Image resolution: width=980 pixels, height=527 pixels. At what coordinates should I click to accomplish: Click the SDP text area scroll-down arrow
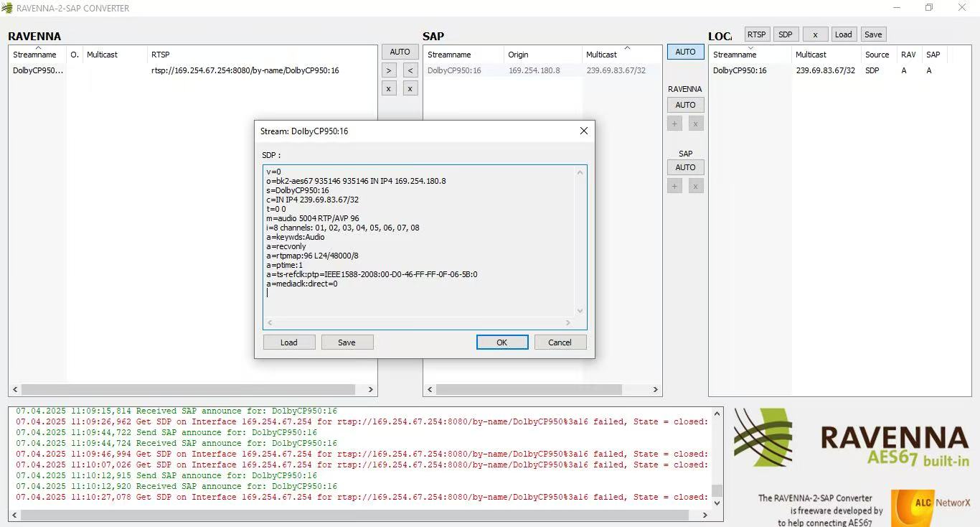[x=580, y=311]
